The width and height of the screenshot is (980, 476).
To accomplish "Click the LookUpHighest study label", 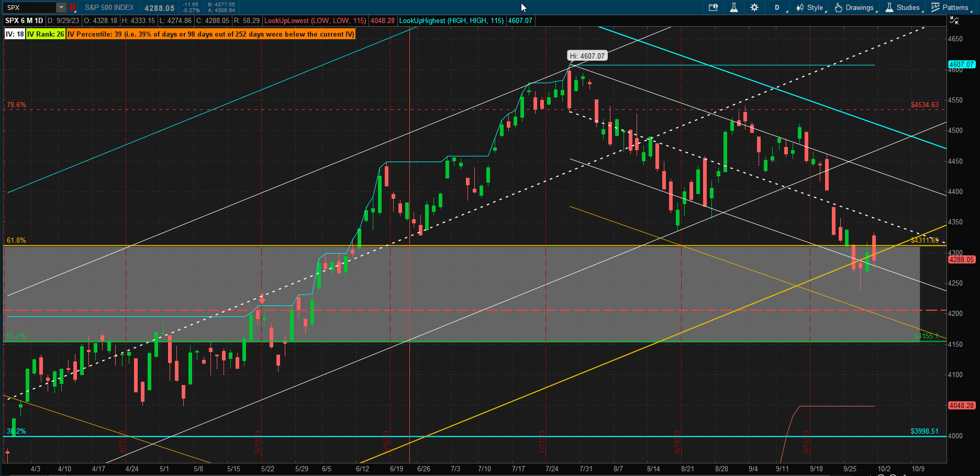I will [x=451, y=20].
